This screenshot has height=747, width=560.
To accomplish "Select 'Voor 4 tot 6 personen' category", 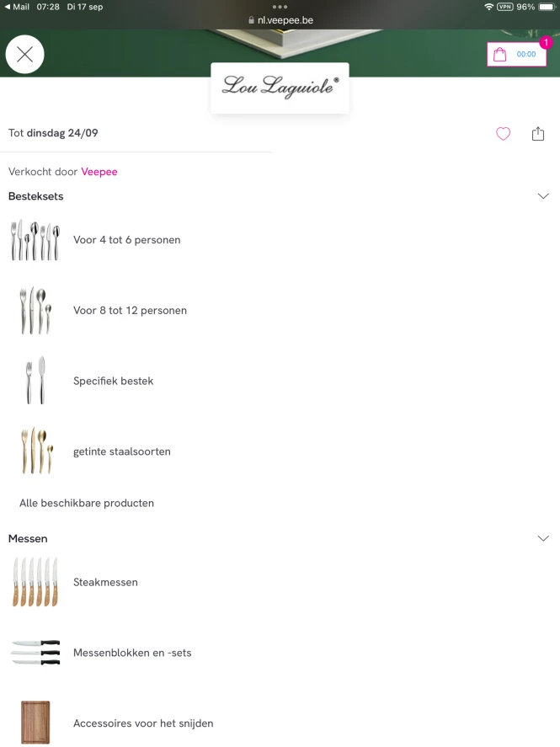I will coord(126,240).
